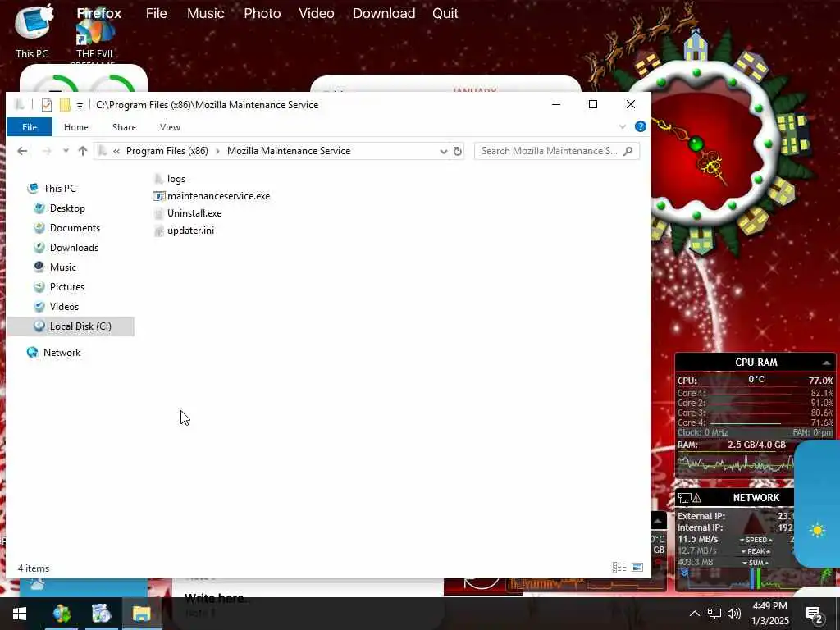Expand the ribbon with the chevron
Screen dimensions: 840x630
[623, 127]
